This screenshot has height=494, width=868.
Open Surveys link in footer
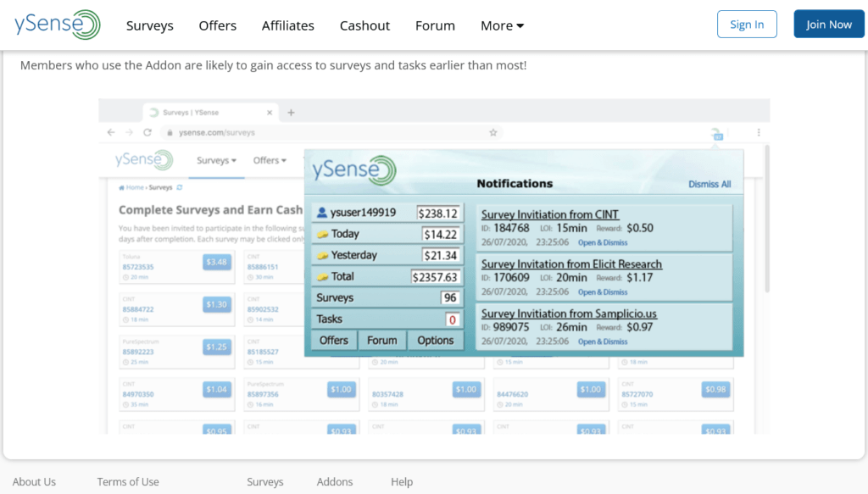pos(265,482)
